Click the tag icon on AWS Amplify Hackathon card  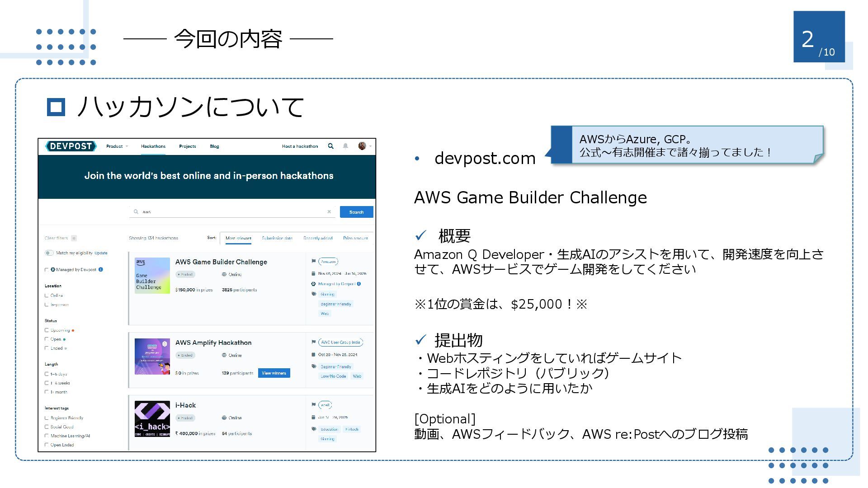[313, 366]
